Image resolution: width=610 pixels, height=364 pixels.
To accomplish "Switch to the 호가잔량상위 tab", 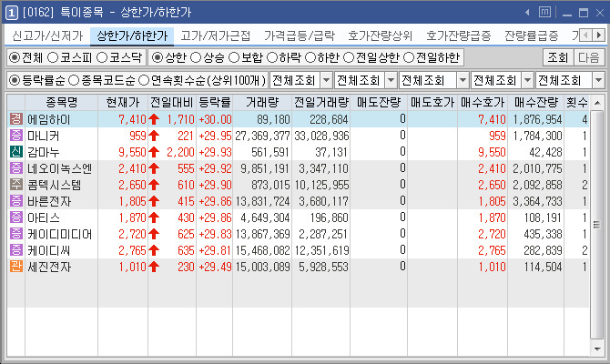I will (x=380, y=35).
